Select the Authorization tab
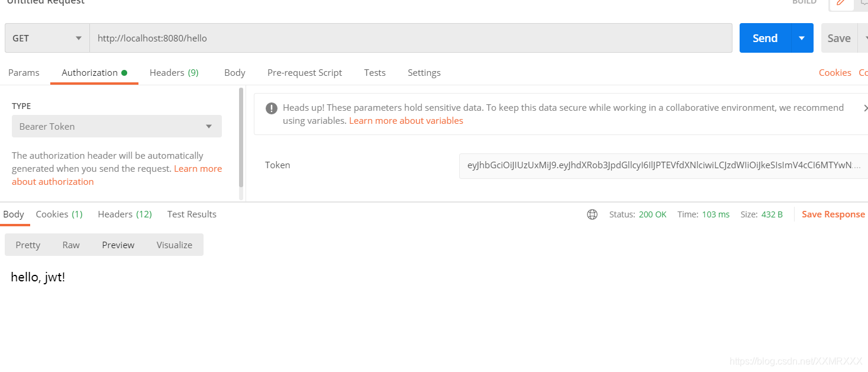 94,72
